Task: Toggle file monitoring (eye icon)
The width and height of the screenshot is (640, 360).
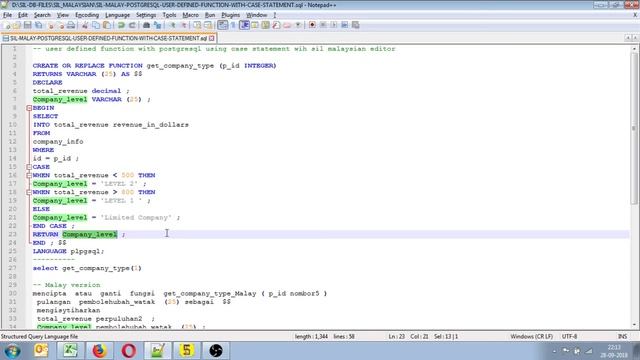Action: pos(298,25)
